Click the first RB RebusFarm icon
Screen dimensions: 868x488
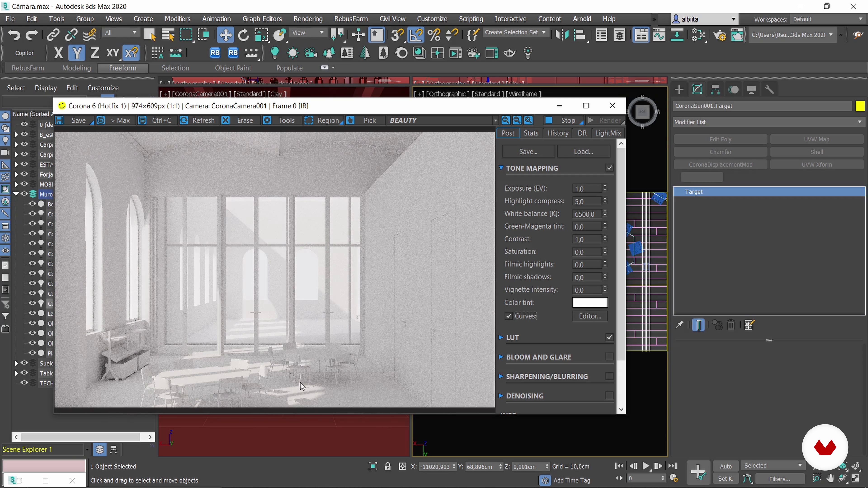(x=215, y=53)
